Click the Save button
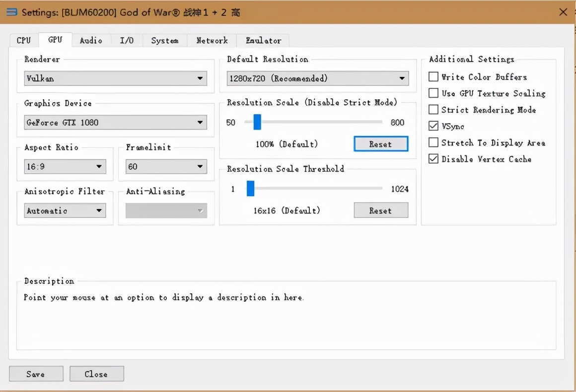The image size is (576, 392). click(x=36, y=374)
